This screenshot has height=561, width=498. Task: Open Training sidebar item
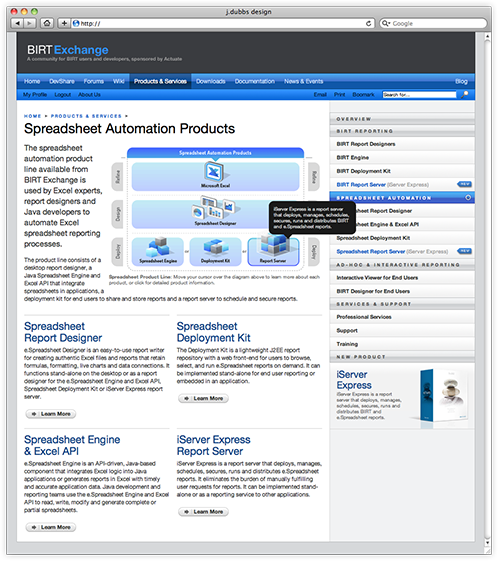point(402,344)
